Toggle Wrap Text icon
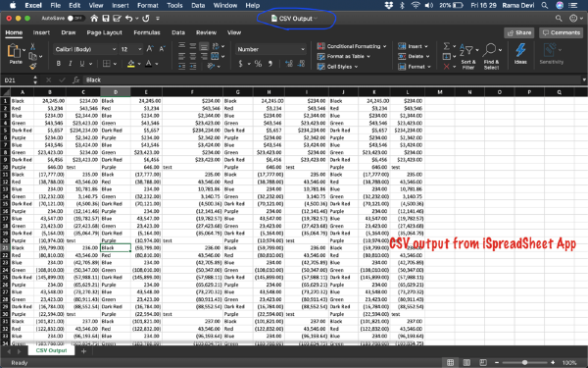 [x=216, y=46]
